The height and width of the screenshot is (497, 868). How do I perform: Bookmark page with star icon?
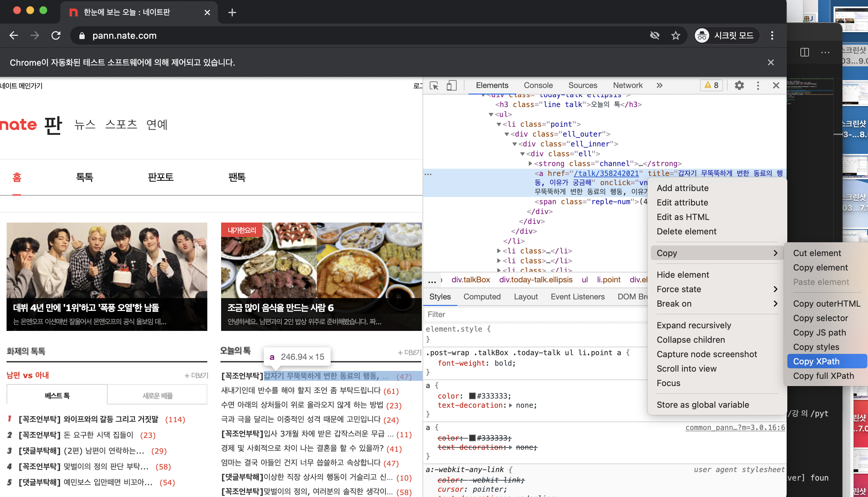coord(675,35)
